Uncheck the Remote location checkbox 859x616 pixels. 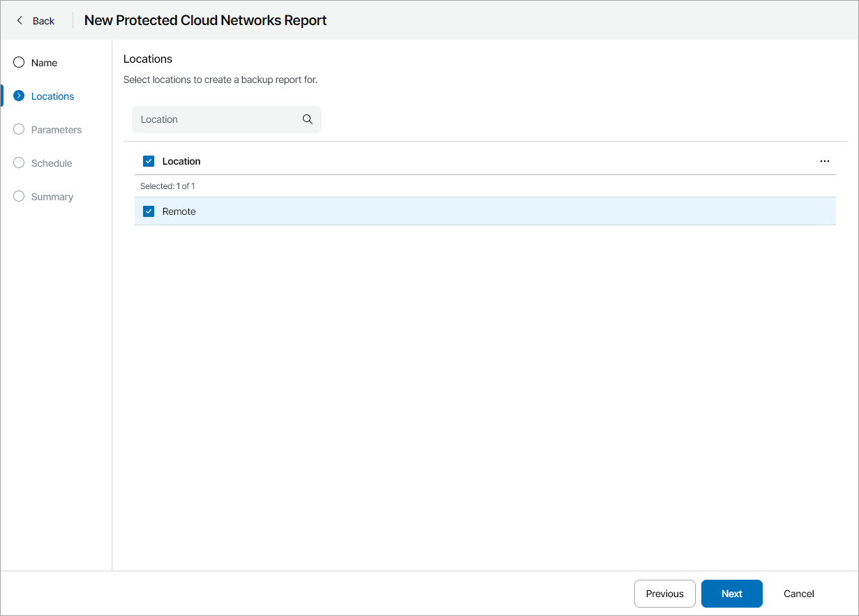(149, 211)
